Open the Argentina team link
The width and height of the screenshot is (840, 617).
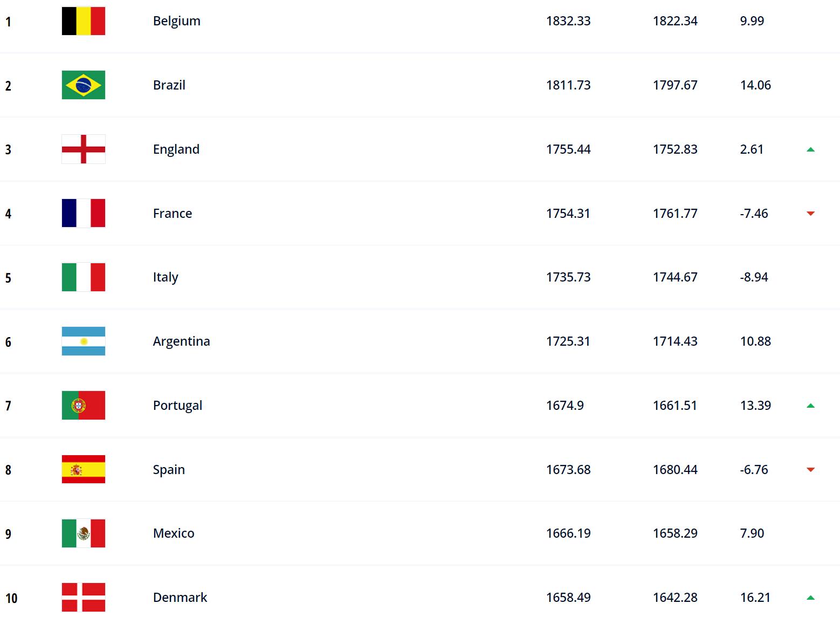(x=182, y=341)
